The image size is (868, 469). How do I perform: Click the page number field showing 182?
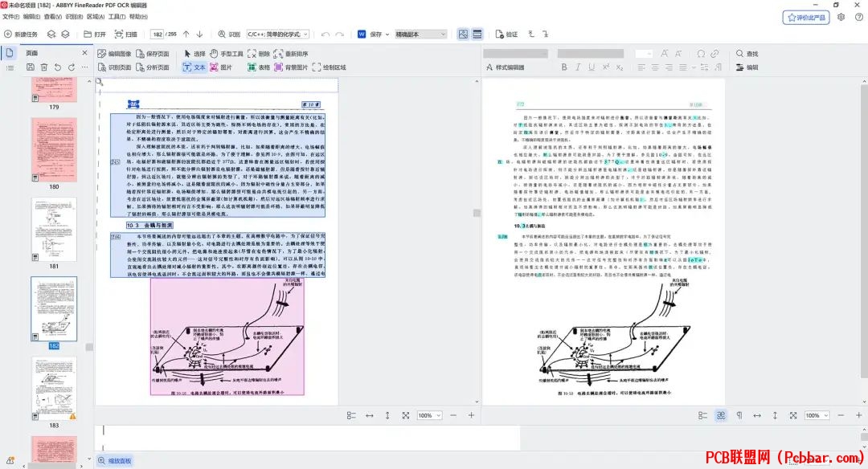click(158, 35)
